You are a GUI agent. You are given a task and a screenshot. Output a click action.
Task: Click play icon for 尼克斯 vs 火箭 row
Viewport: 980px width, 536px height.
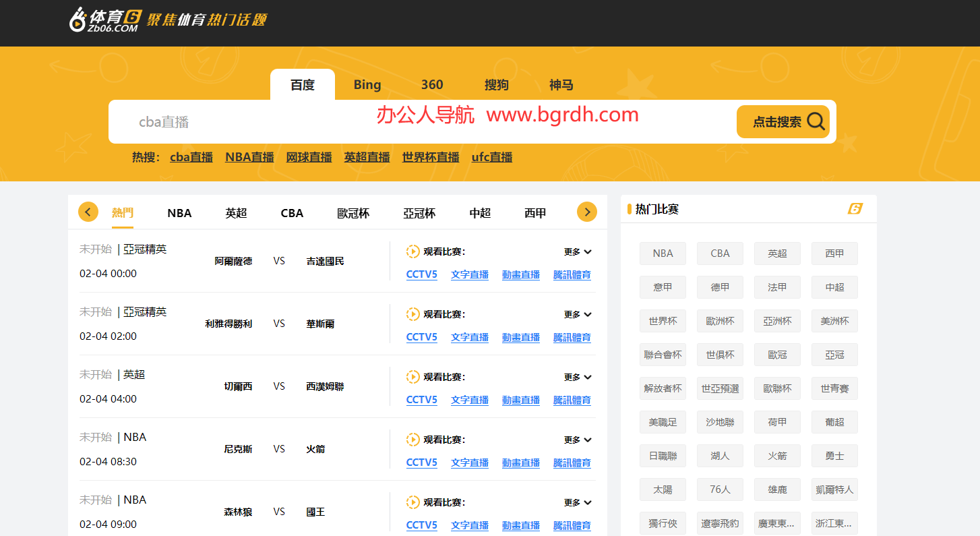pyautogui.click(x=413, y=440)
